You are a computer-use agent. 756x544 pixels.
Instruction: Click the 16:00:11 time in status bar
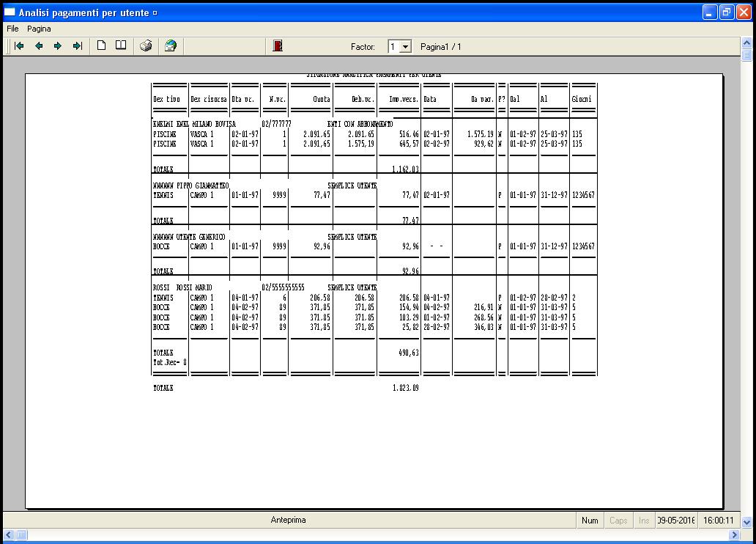[x=719, y=521]
